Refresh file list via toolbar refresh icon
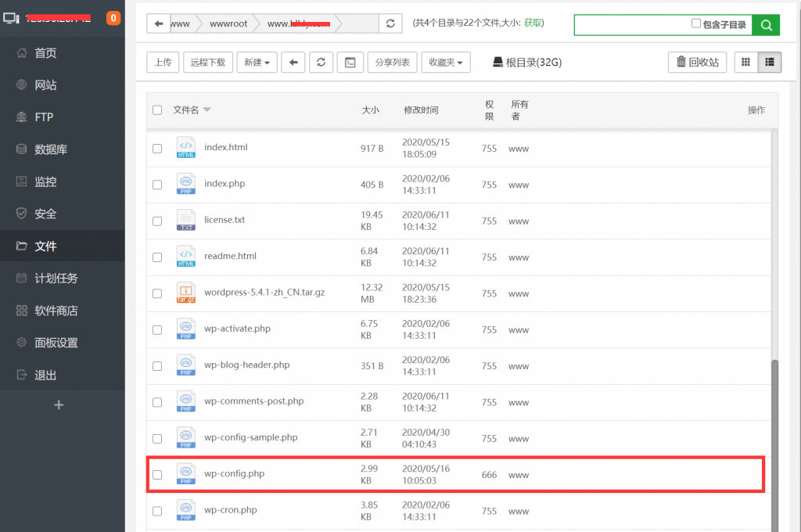The image size is (801, 532). (321, 63)
